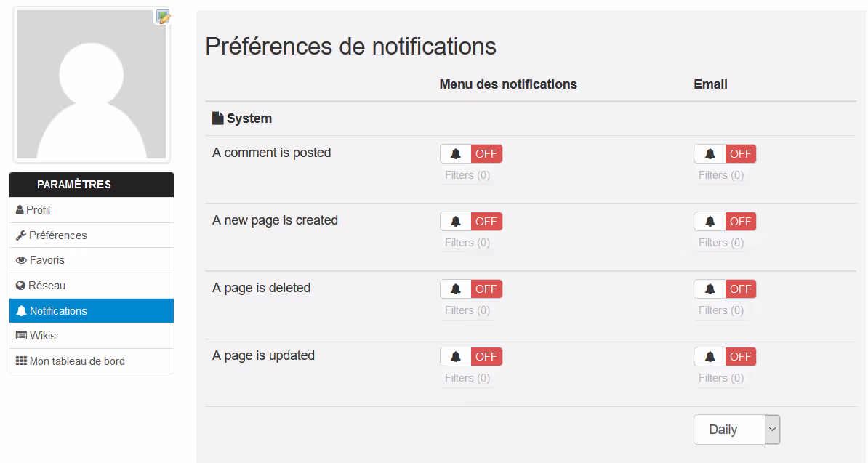Click the wrench icon beside Préférences
This screenshot has width=868, height=463.
(21, 235)
